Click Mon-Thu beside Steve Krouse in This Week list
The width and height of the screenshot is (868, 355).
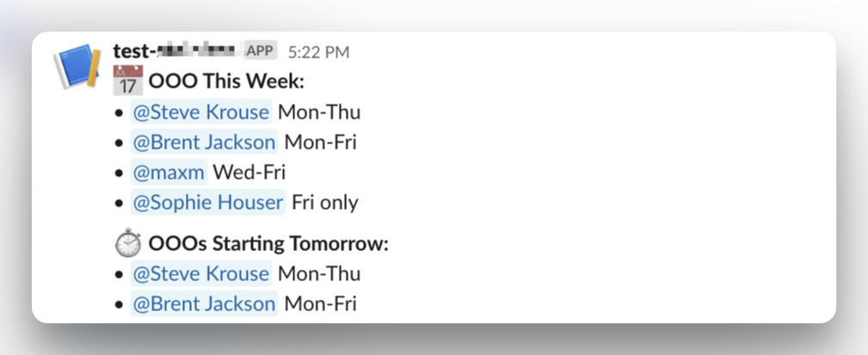[x=319, y=112]
